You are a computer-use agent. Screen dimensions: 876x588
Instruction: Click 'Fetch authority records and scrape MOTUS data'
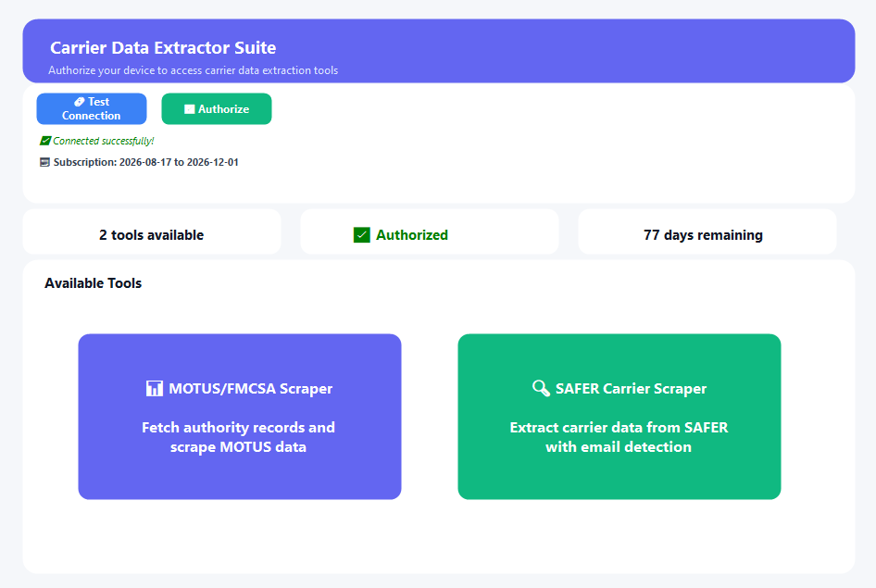(x=239, y=437)
